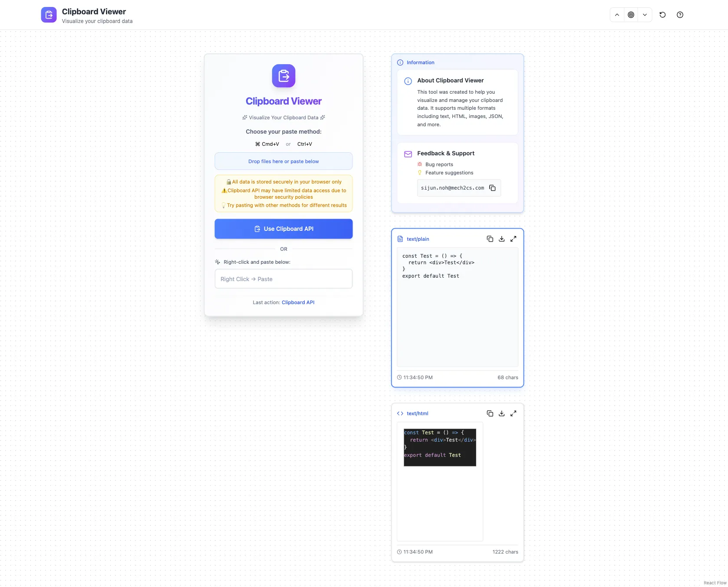Download the text/html content as a file
The width and height of the screenshot is (728, 587).
tap(501, 413)
